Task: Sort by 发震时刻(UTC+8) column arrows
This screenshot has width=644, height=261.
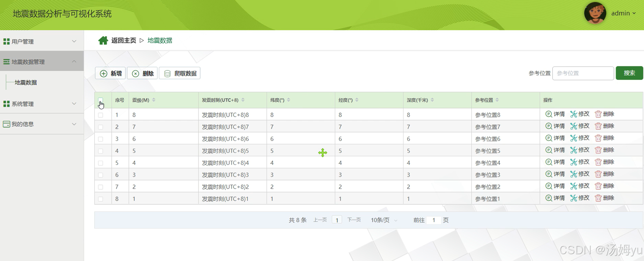Action: pos(243,100)
